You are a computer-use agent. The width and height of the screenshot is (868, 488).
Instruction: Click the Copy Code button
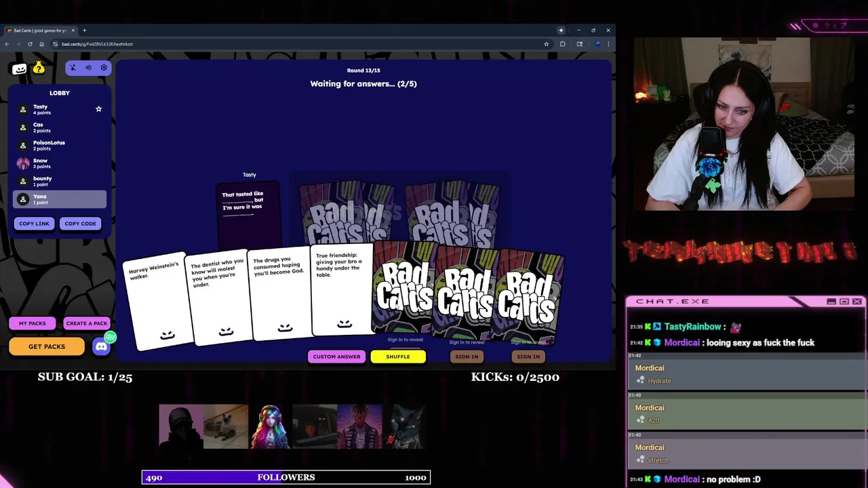(x=80, y=224)
